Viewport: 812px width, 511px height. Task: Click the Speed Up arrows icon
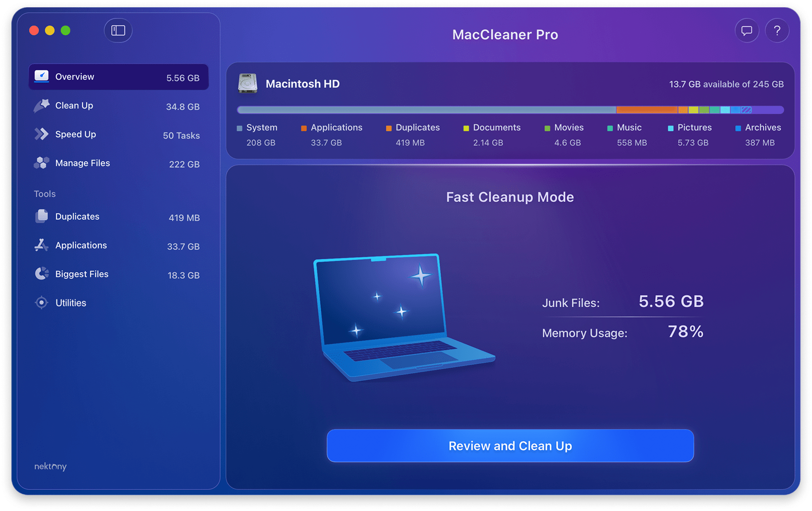pos(42,134)
